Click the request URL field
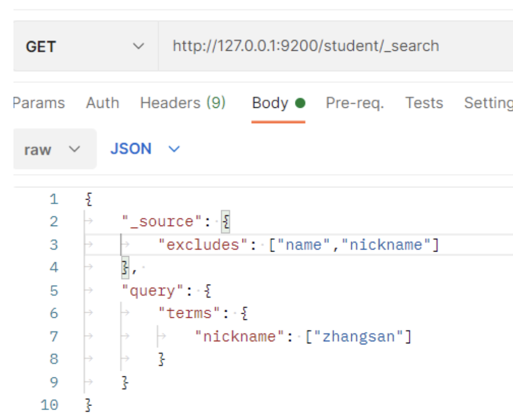Image resolution: width=513 pixels, height=420 pixels. [x=306, y=46]
